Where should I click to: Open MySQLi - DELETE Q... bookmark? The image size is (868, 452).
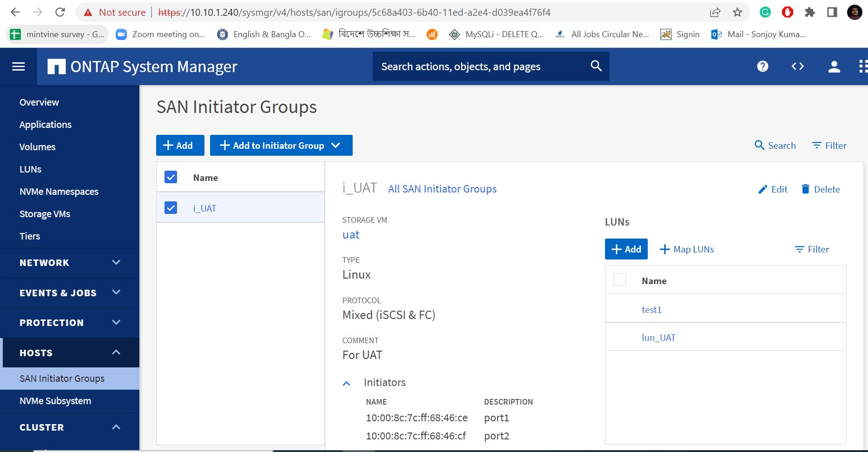click(x=496, y=34)
